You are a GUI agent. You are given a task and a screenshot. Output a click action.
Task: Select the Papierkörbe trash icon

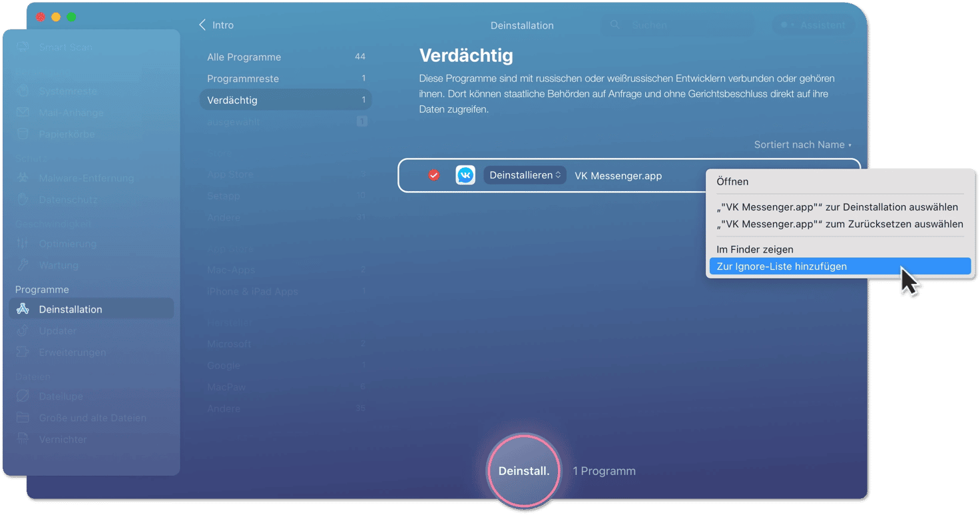click(x=23, y=134)
